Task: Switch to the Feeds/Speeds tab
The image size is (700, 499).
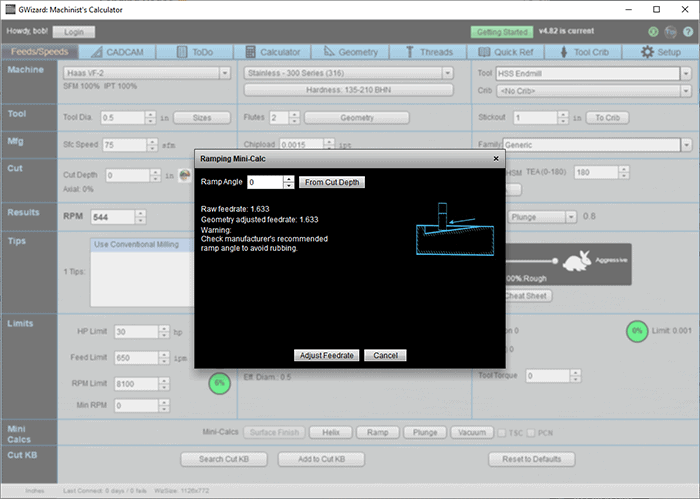Action: [40, 52]
